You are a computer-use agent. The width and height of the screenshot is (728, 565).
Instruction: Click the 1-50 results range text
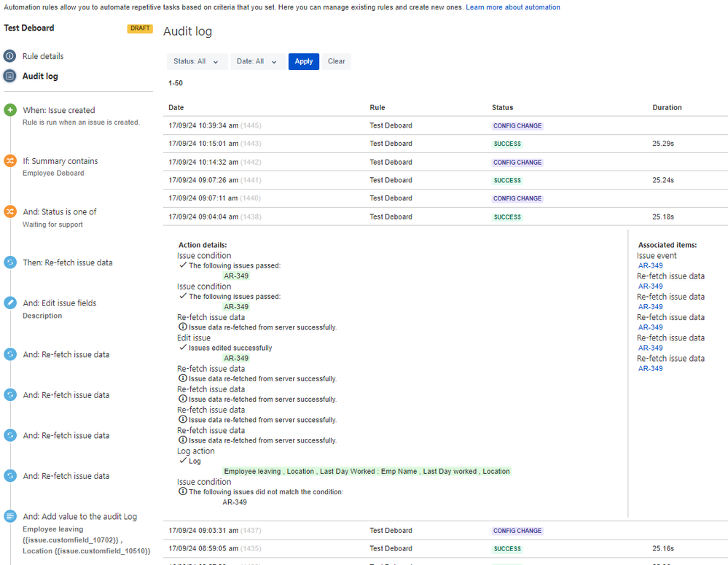(x=176, y=83)
